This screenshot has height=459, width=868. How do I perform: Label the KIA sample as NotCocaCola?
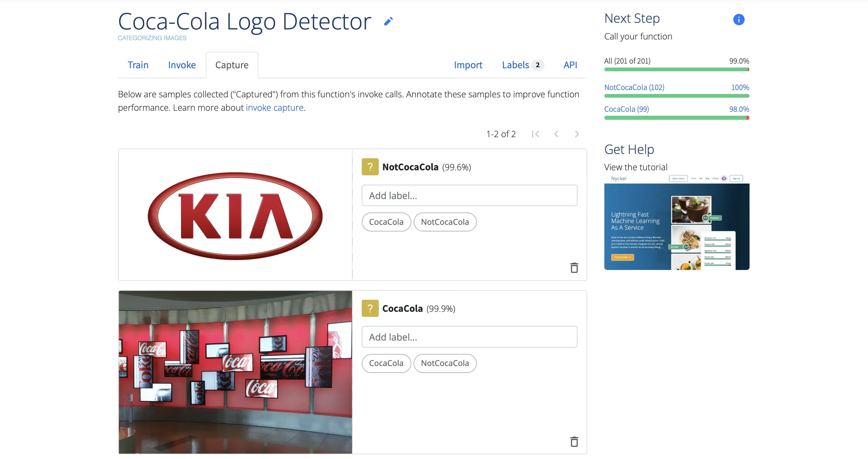point(445,222)
